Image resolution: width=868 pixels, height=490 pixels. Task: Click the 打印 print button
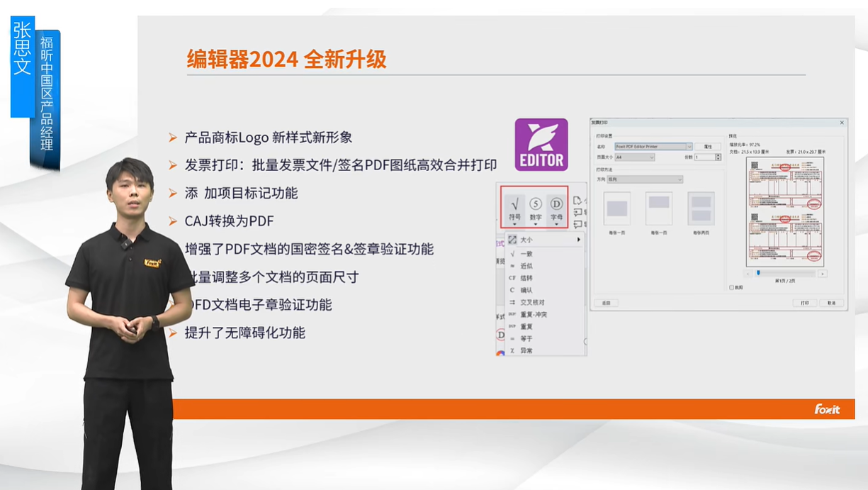tap(805, 304)
